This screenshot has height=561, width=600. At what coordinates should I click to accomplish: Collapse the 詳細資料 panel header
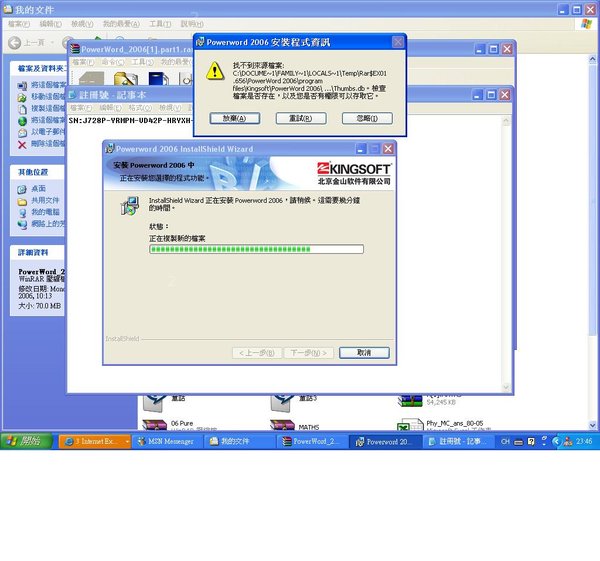click(37, 253)
